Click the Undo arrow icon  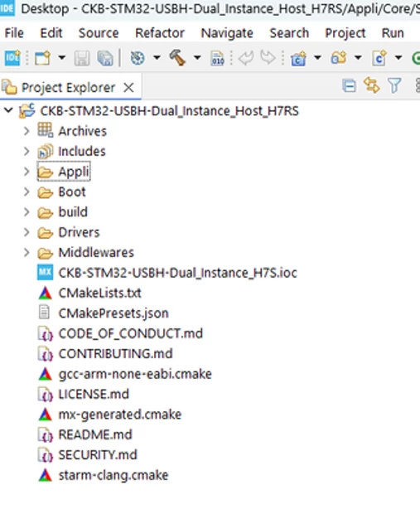(246, 58)
